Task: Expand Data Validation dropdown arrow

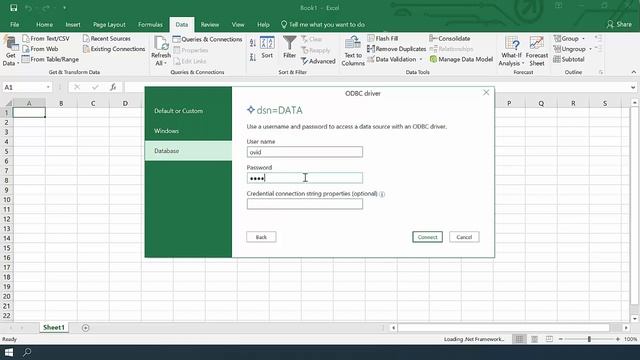Action: 421,60
